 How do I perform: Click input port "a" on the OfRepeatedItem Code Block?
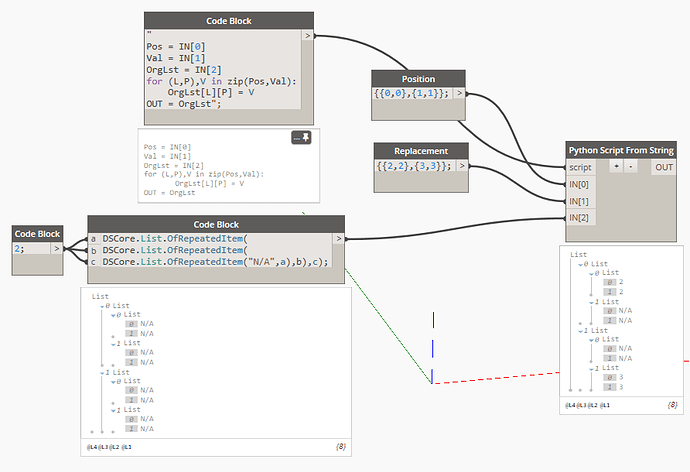click(94, 239)
